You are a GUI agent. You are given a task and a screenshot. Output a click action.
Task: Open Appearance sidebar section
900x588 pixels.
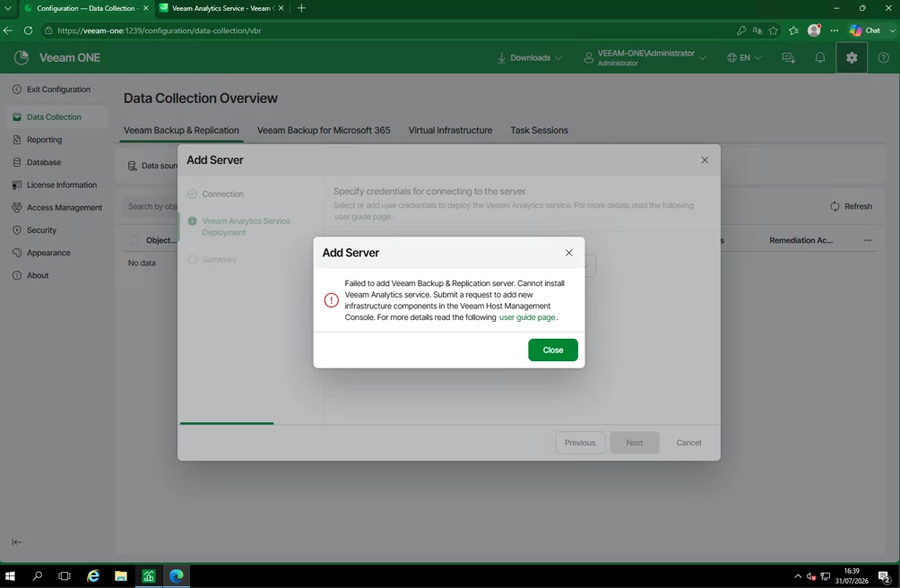coord(41,253)
